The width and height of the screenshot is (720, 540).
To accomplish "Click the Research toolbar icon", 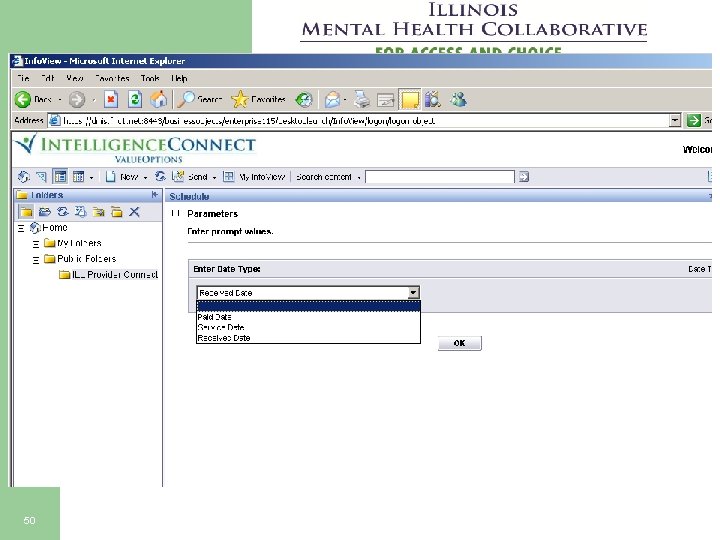I will pyautogui.click(x=433, y=99).
